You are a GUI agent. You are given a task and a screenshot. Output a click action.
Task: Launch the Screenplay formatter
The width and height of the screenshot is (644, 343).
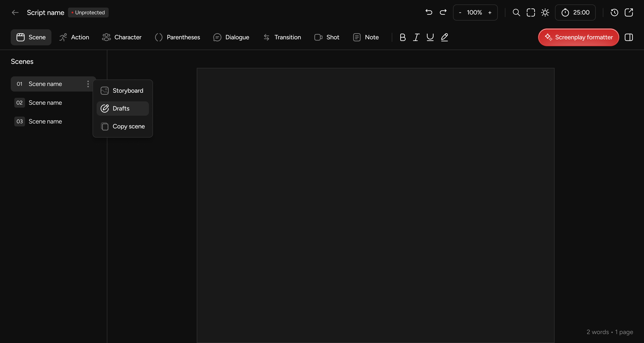pos(578,37)
